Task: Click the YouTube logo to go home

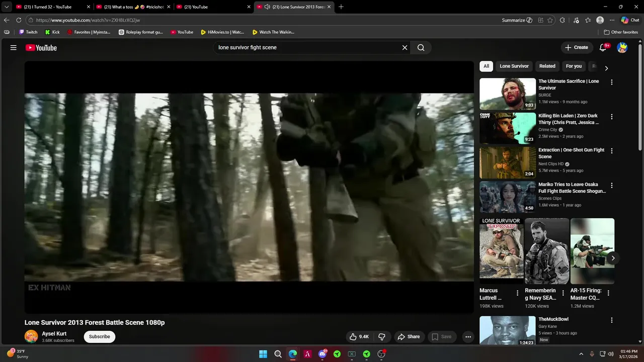Action: [x=41, y=48]
